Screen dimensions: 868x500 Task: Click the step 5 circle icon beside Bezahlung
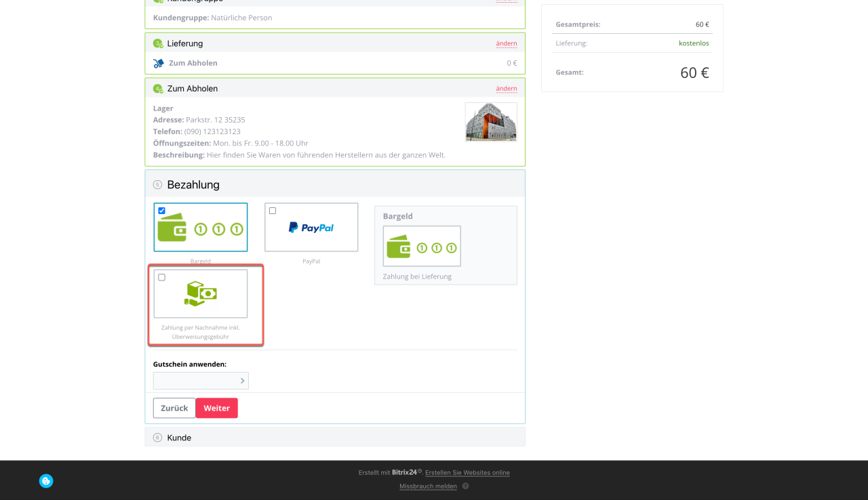tap(158, 185)
